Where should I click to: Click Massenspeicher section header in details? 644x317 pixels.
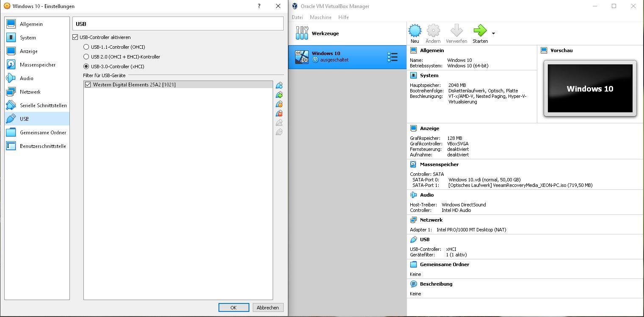pos(439,164)
